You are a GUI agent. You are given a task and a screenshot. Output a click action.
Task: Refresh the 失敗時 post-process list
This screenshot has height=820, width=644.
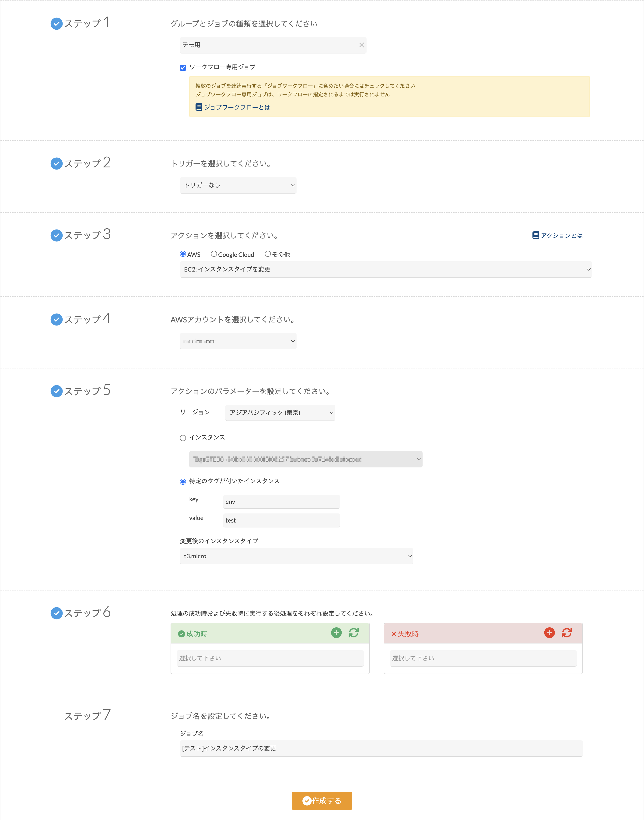click(567, 633)
